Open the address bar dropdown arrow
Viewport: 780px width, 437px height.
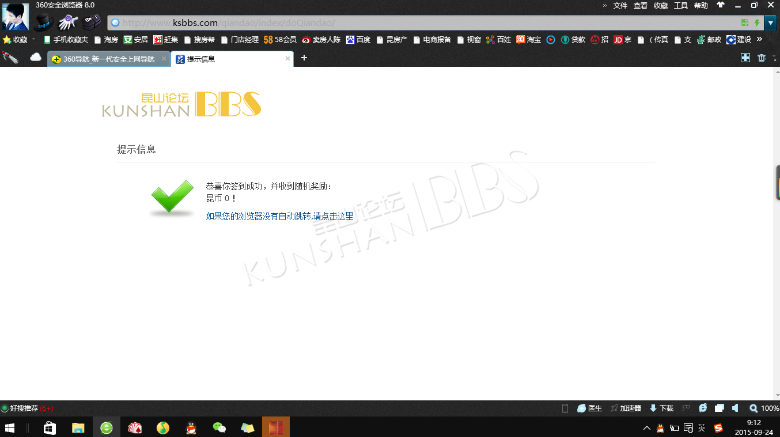coord(771,23)
